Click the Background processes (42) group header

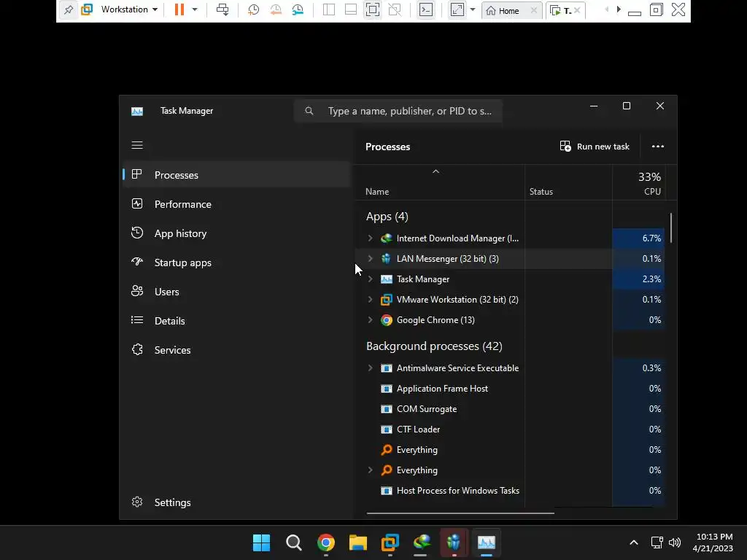pos(434,346)
